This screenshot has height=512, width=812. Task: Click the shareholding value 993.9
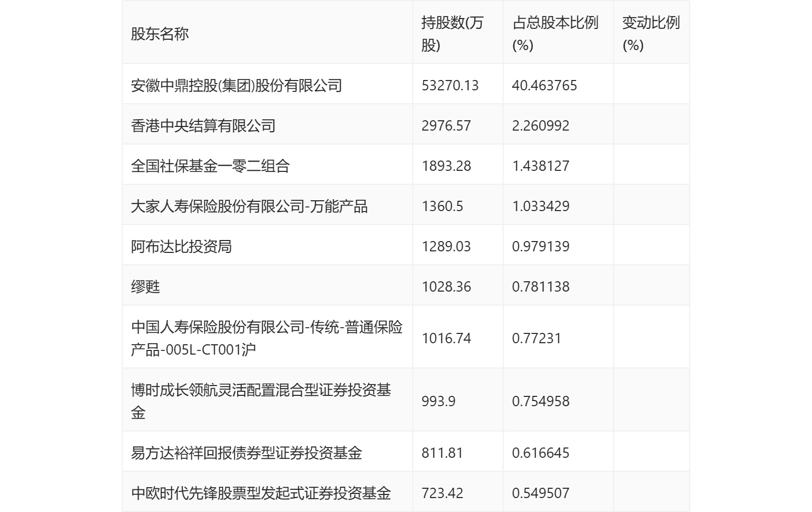pos(439,401)
